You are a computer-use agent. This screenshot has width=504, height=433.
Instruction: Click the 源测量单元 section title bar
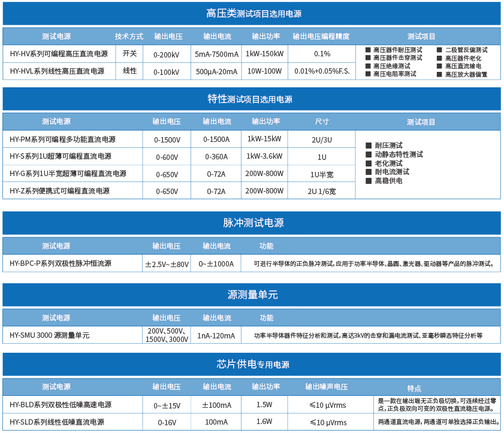pyautogui.click(x=252, y=295)
